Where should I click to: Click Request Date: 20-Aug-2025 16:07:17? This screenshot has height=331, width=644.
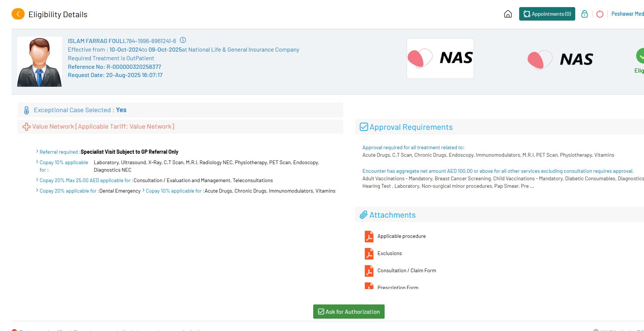(115, 75)
